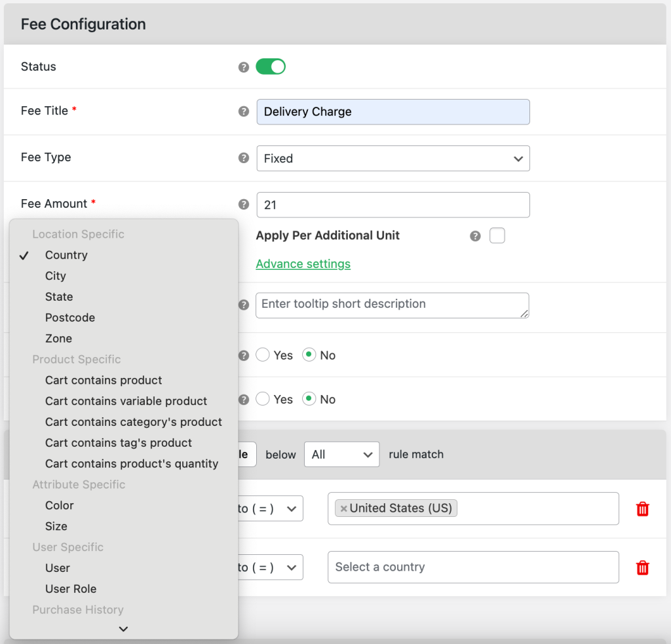The height and width of the screenshot is (644, 671).
Task: Open the All rule match dropdown
Action: [x=341, y=454]
